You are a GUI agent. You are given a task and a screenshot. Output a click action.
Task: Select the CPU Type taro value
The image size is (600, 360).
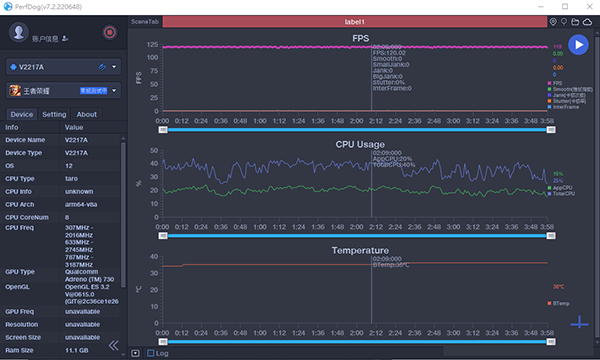tap(71, 179)
